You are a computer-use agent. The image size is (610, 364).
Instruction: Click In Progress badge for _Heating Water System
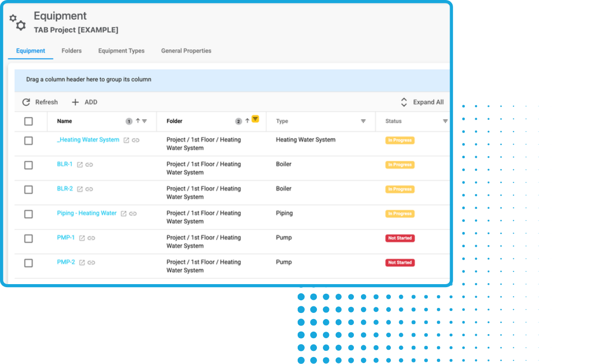(x=400, y=140)
